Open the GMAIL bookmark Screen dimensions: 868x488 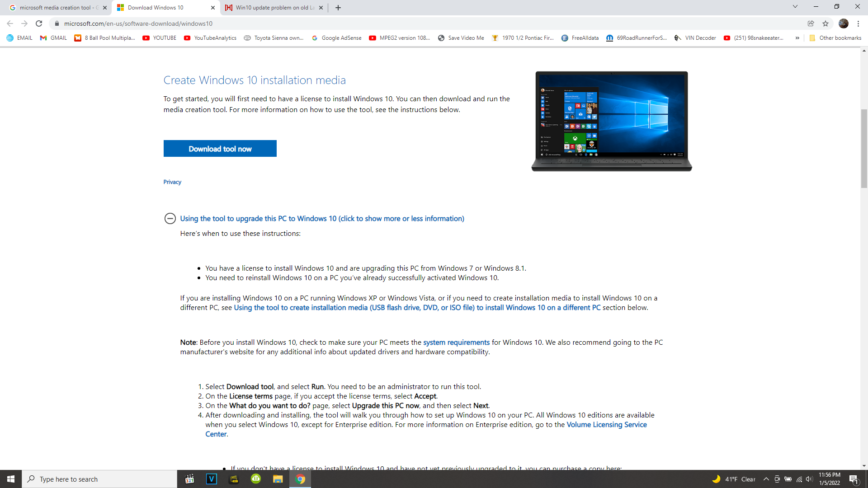[x=53, y=38]
